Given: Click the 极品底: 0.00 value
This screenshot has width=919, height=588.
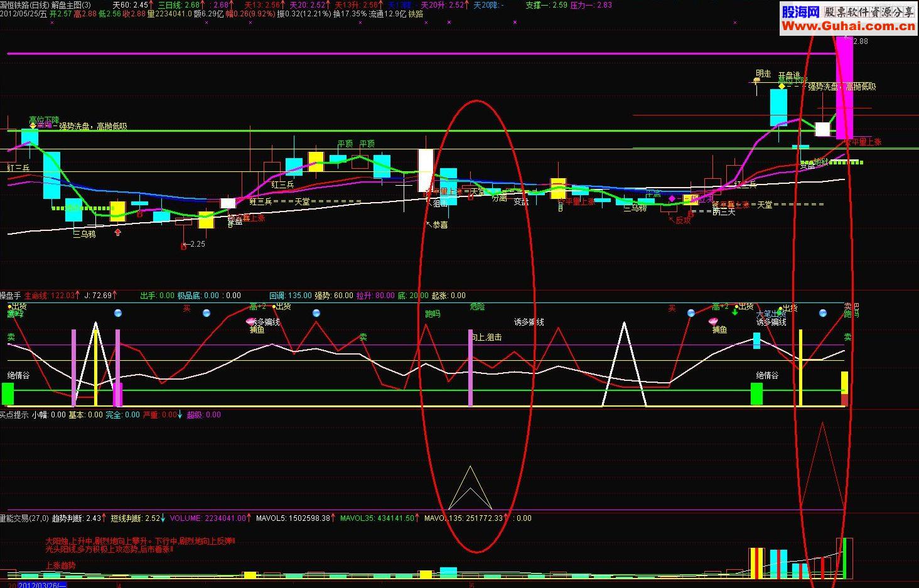Looking at the screenshot, I should 198,296.
